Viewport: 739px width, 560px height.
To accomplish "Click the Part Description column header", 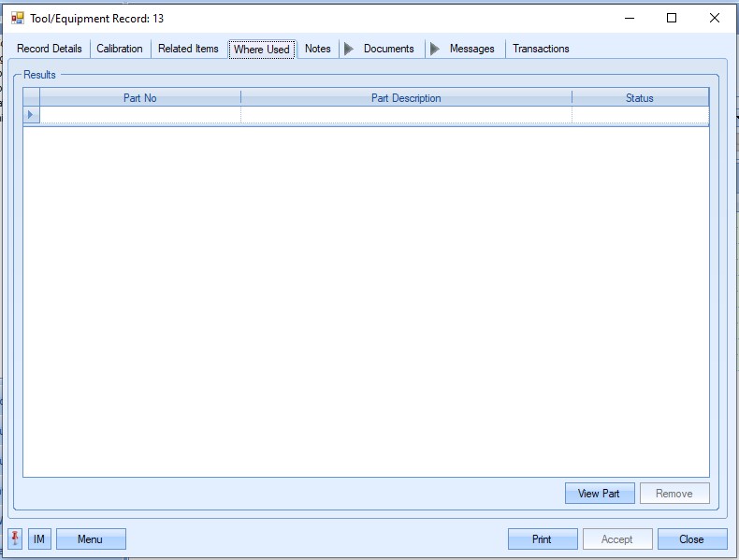I will tap(406, 98).
